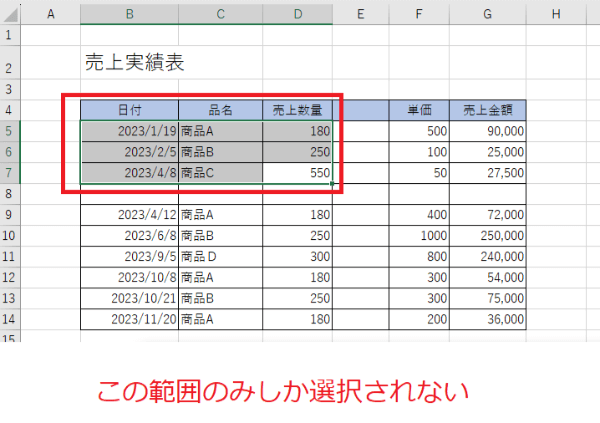The image size is (600, 423).
Task: Click the 売上金額 header cell
Action: pyautogui.click(x=488, y=110)
